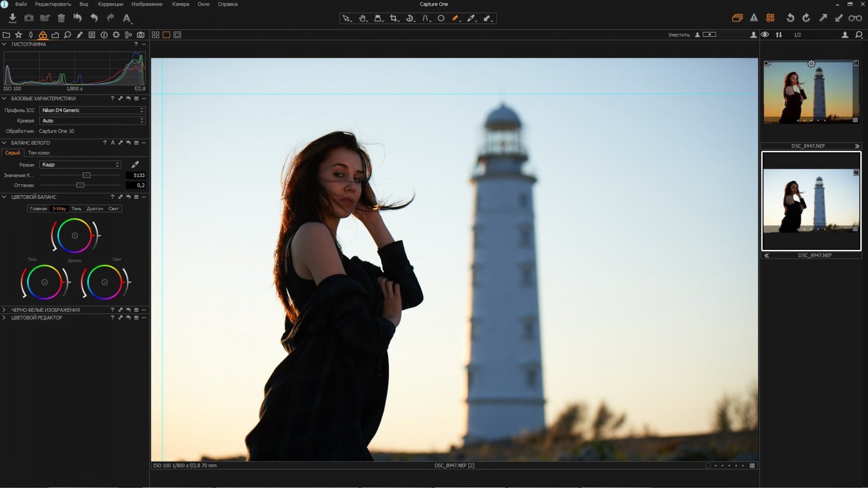Image resolution: width=868 pixels, height=488 pixels.
Task: Click the search magnifier above the browser
Action: pos(859,35)
